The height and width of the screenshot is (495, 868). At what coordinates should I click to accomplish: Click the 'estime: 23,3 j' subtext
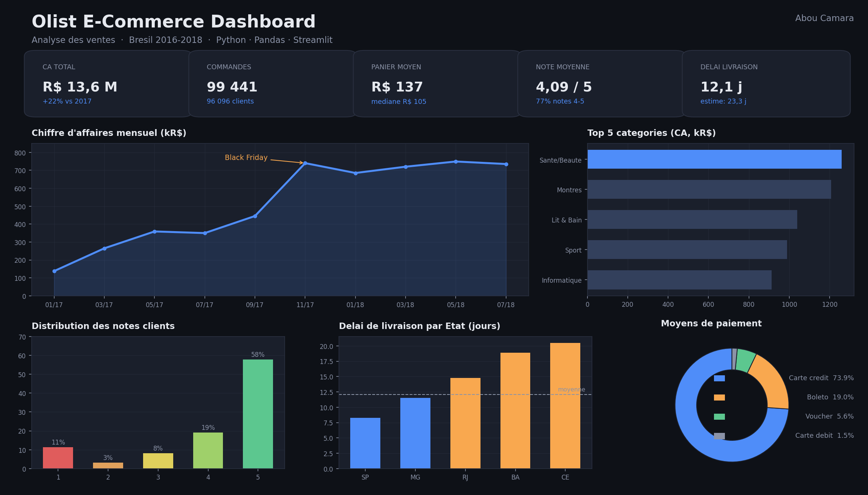click(723, 101)
